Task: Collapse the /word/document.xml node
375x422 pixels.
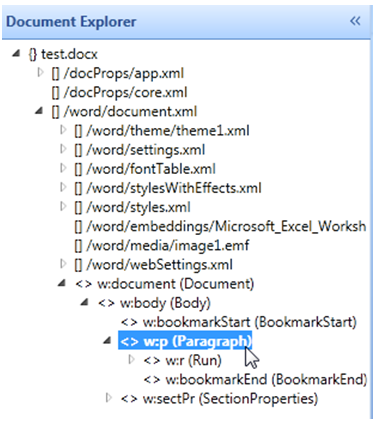Action: tap(39, 111)
